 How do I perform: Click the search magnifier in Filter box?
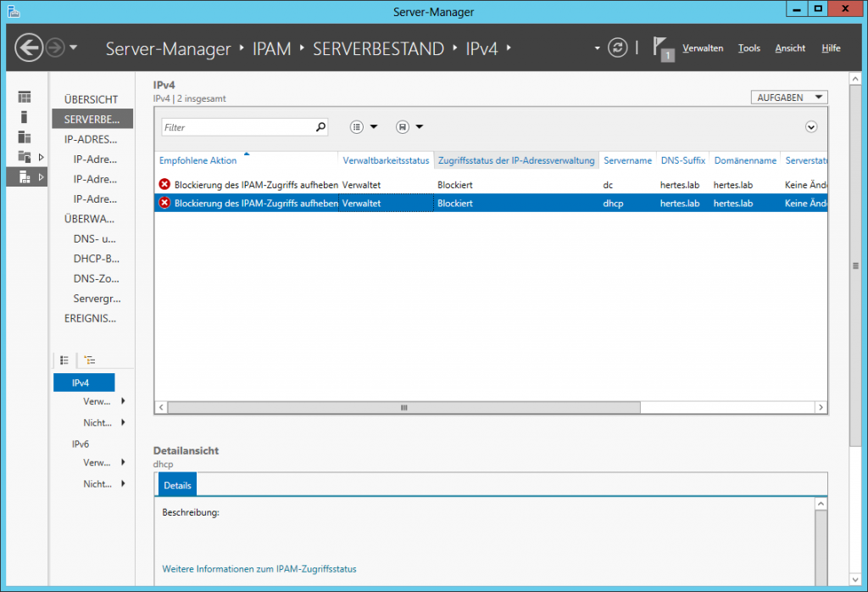320,127
